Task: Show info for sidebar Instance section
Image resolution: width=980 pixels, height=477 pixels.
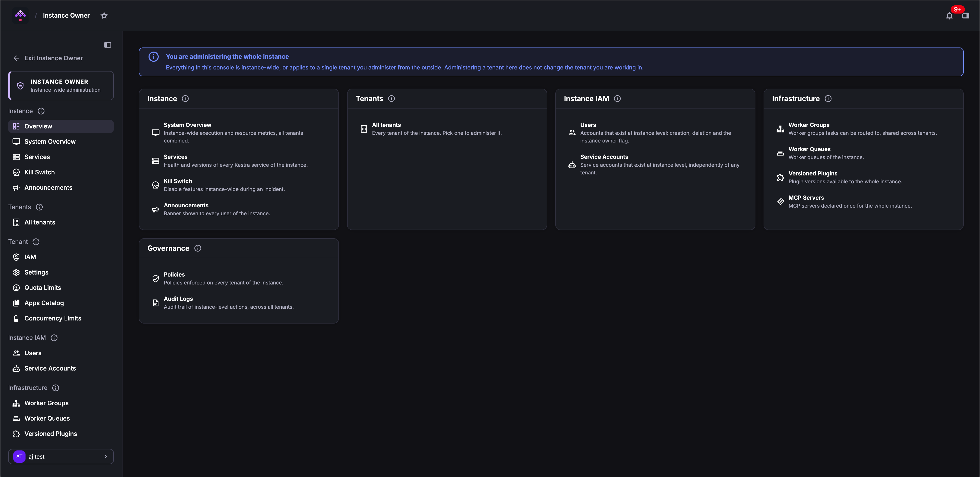Action: click(41, 111)
